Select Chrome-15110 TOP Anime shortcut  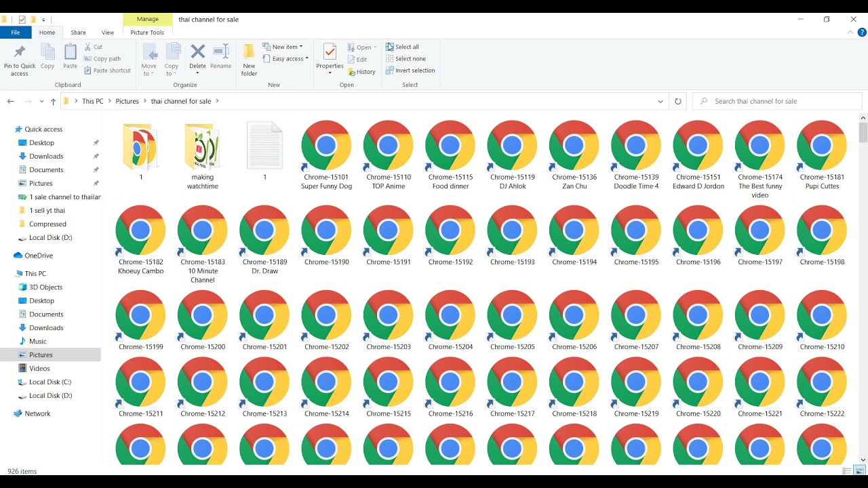[389, 155]
